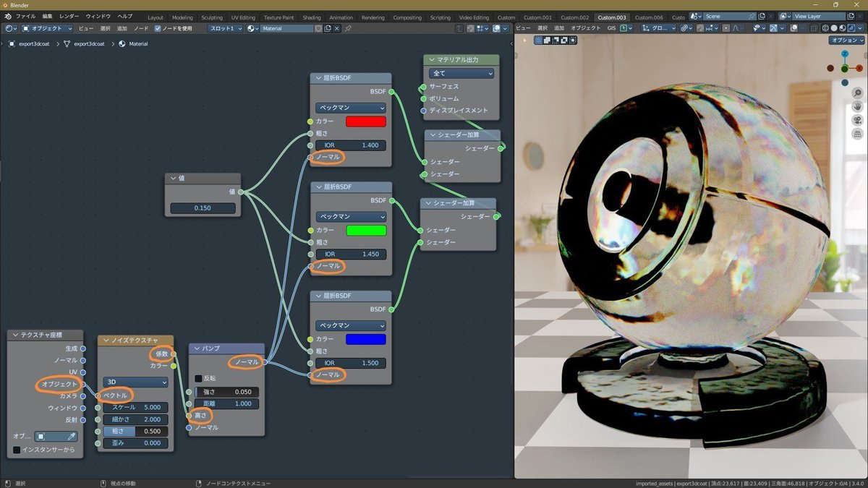Click the Z axis on navigation gizmo

coord(845,53)
